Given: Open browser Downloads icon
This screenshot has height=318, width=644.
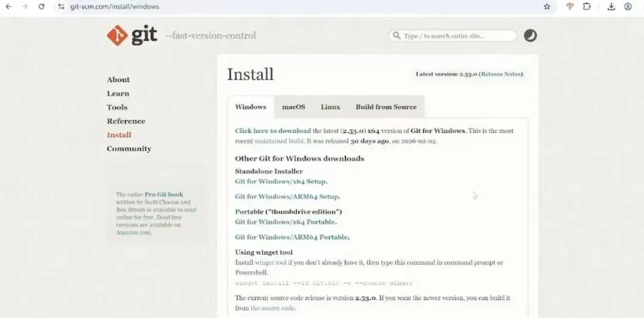Looking at the screenshot, I should click(x=611, y=7).
